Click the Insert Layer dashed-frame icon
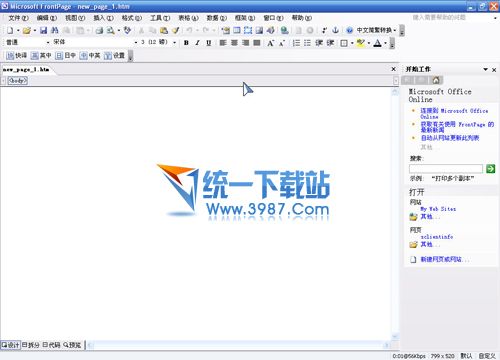This screenshot has height=360, width=500. click(248, 30)
